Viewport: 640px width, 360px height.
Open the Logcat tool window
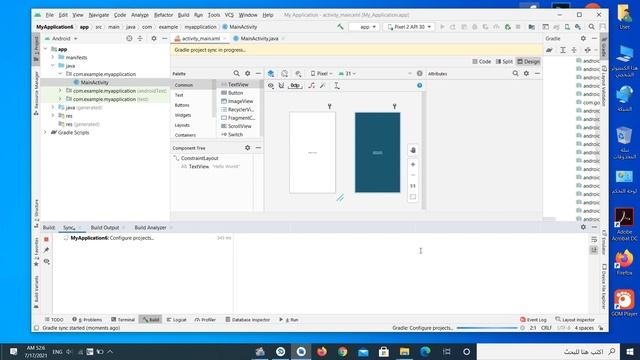pyautogui.click(x=177, y=320)
